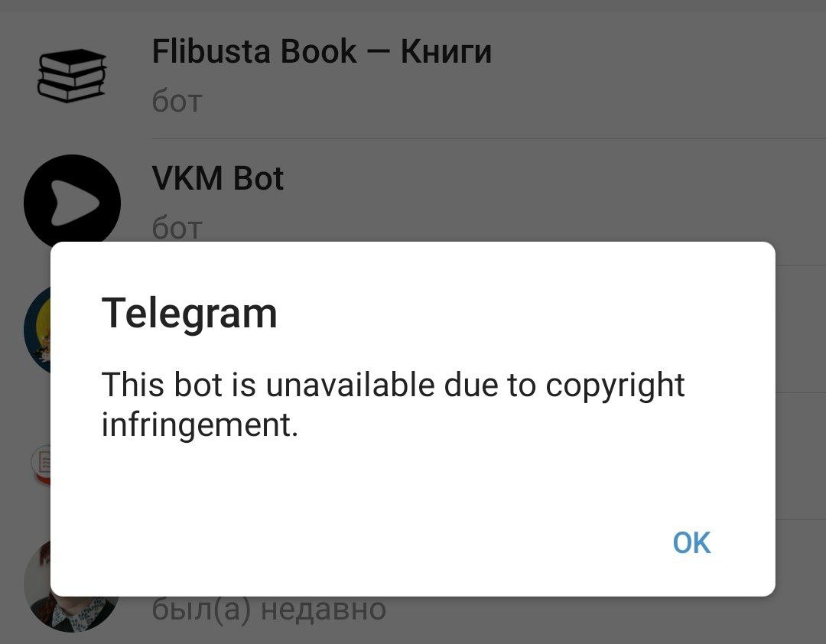The width and height of the screenshot is (826, 644).
Task: Tap the VKM Bot play-arrow avatar
Action: [x=72, y=200]
